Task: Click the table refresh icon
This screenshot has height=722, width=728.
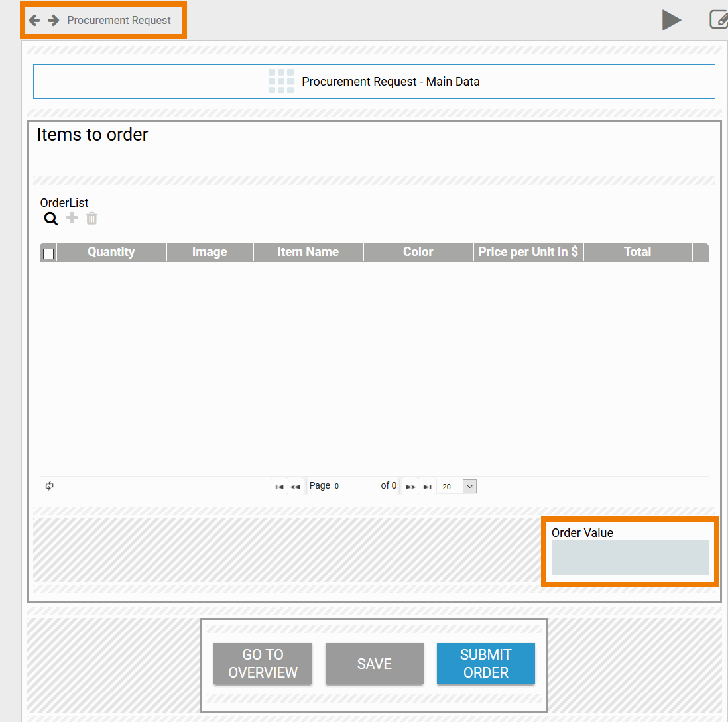Action: (50, 486)
